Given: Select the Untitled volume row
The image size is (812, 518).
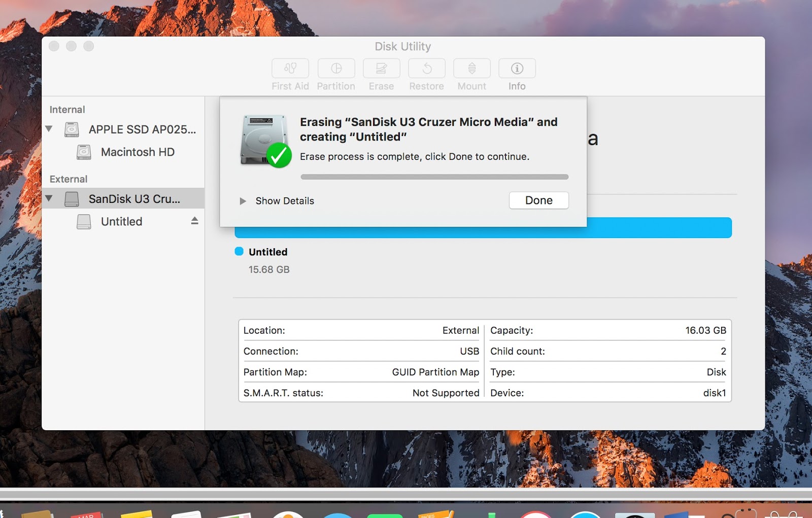Looking at the screenshot, I should [123, 222].
